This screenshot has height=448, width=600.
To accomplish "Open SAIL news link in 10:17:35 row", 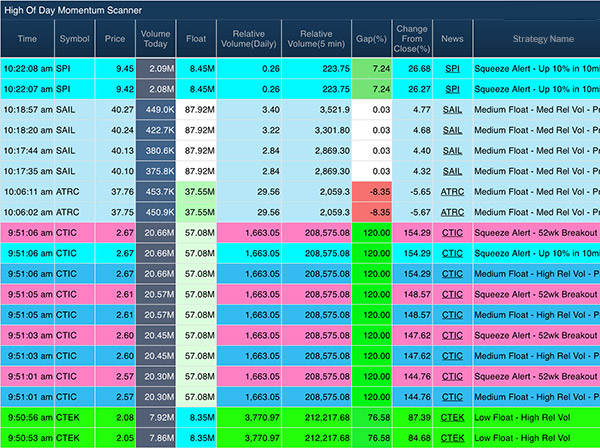I will (452, 171).
